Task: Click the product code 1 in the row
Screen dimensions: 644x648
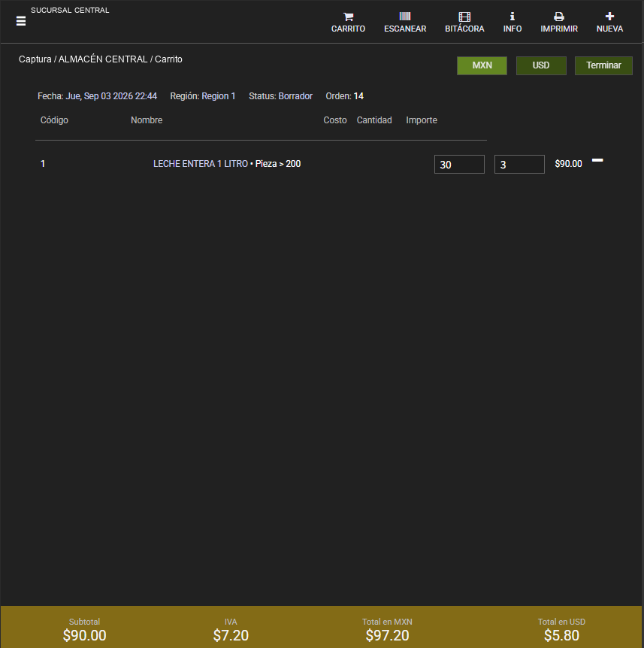Action: point(43,164)
